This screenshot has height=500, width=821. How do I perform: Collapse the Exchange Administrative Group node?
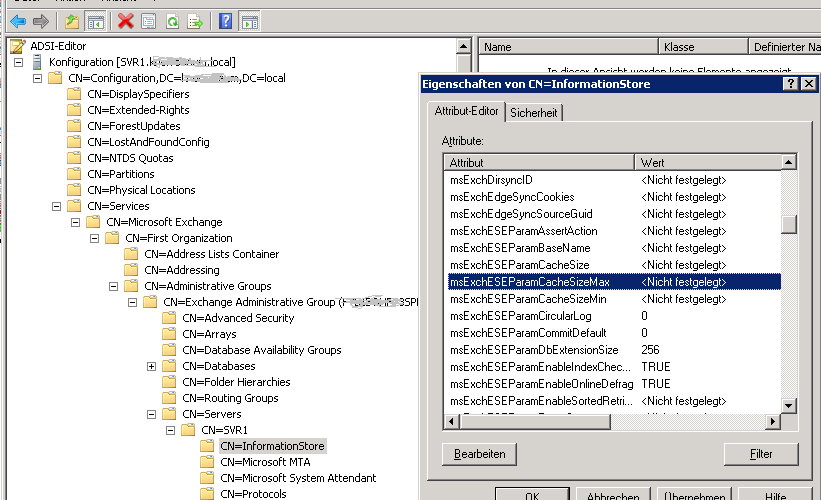click(132, 302)
